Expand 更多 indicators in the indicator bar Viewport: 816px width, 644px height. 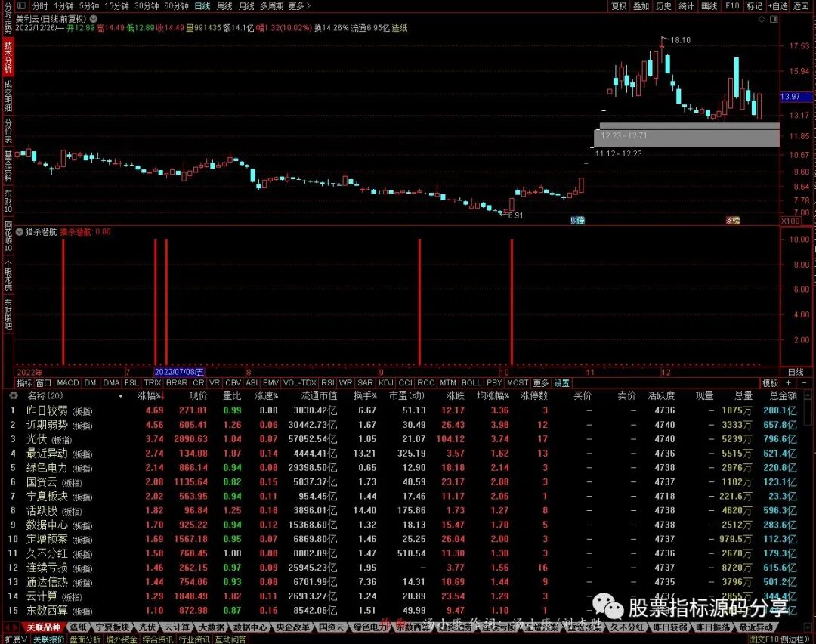541,383
